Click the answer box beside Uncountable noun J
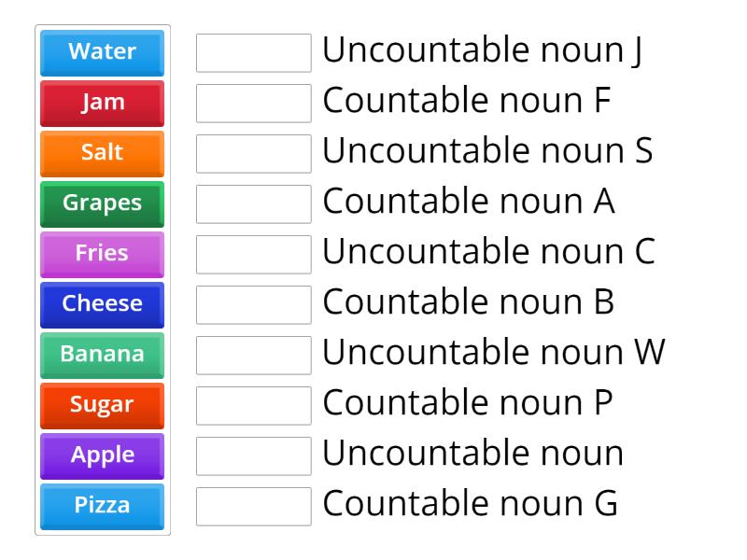This screenshot has height=560, width=747. click(254, 53)
